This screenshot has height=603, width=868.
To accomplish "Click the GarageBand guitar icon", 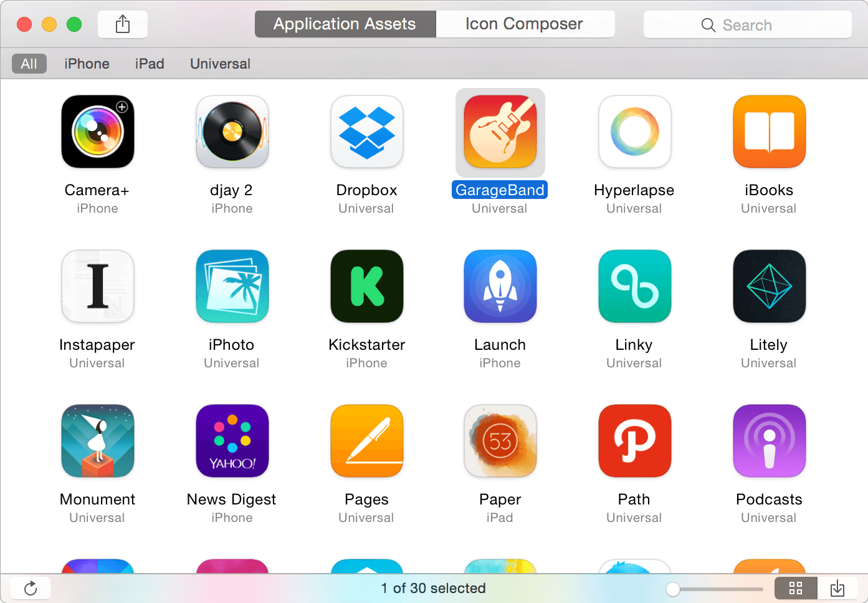I will pyautogui.click(x=500, y=132).
